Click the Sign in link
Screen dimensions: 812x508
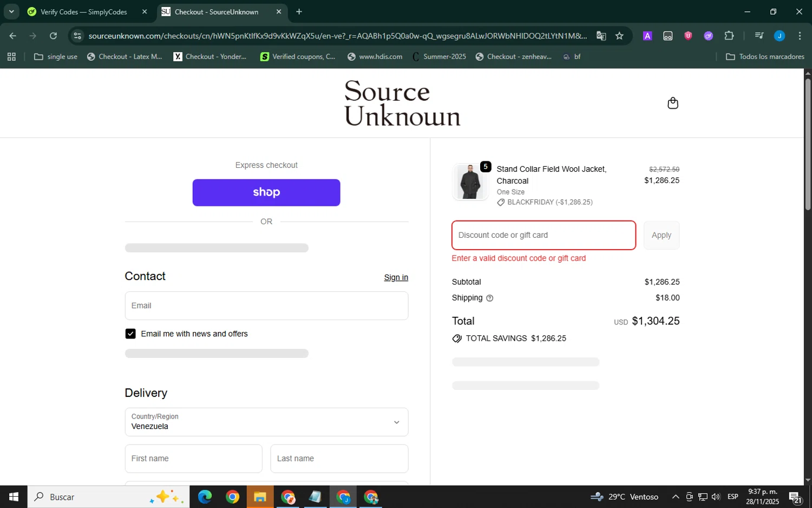click(396, 277)
